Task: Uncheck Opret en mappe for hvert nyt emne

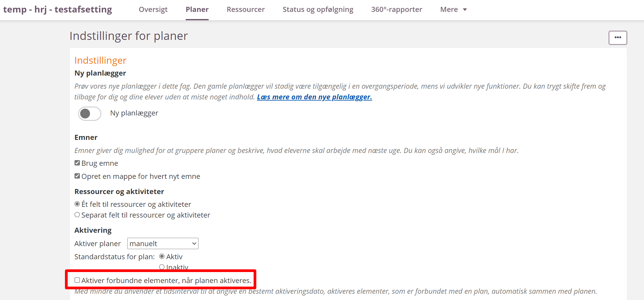Action: pyautogui.click(x=77, y=176)
